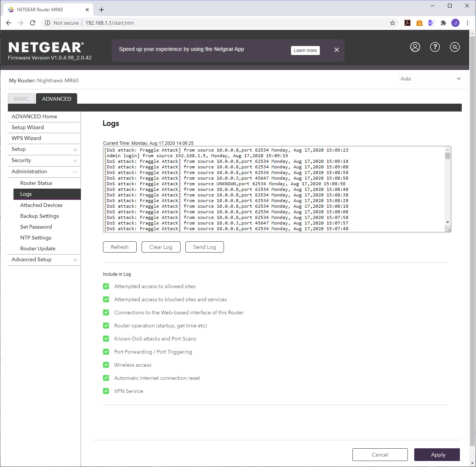Go back with browser back arrow
476x467 pixels.
[x=9, y=23]
